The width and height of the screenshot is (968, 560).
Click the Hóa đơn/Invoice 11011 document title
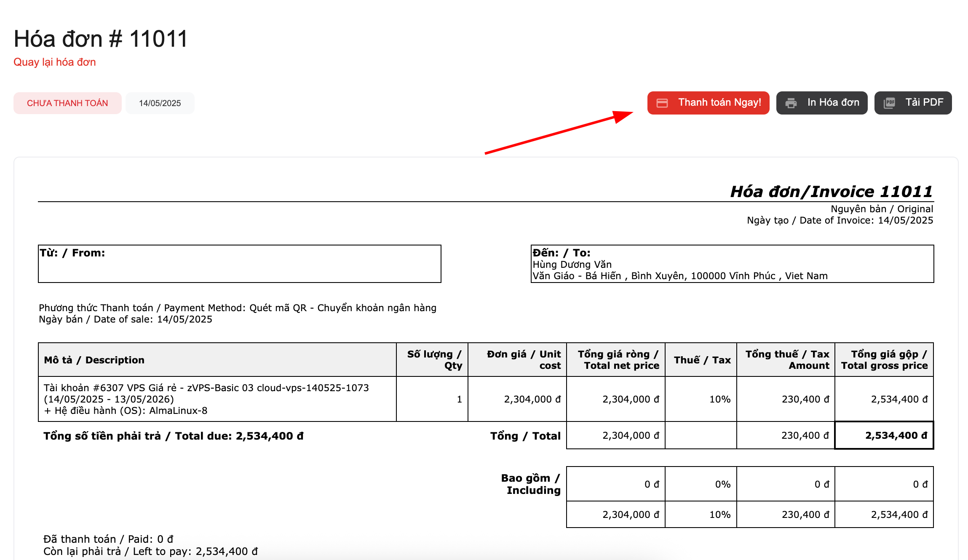(831, 191)
